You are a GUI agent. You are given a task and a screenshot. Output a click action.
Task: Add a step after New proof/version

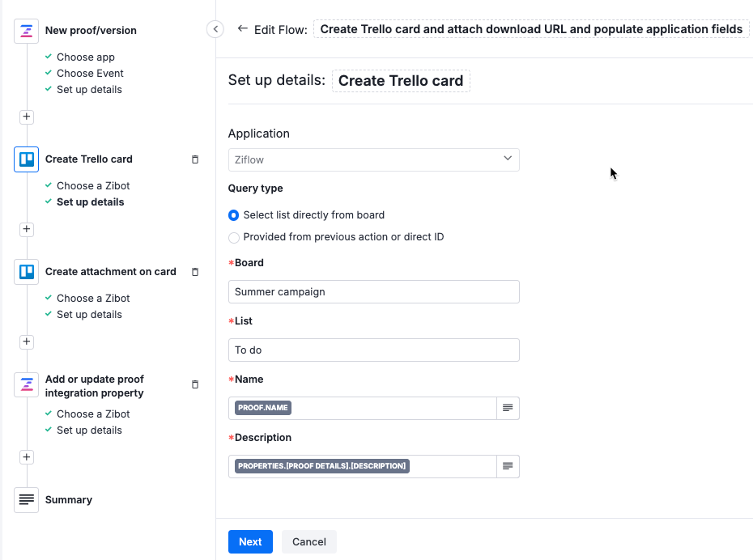(27, 117)
